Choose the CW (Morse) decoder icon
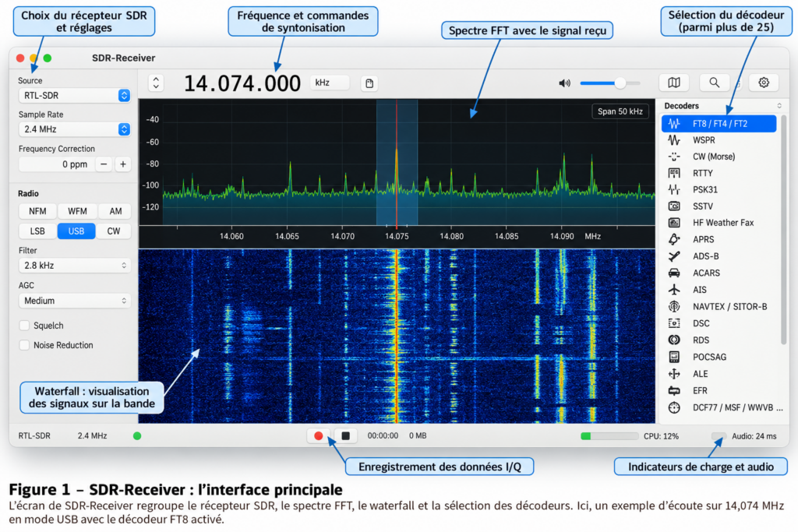This screenshot has width=798, height=532. tap(674, 157)
